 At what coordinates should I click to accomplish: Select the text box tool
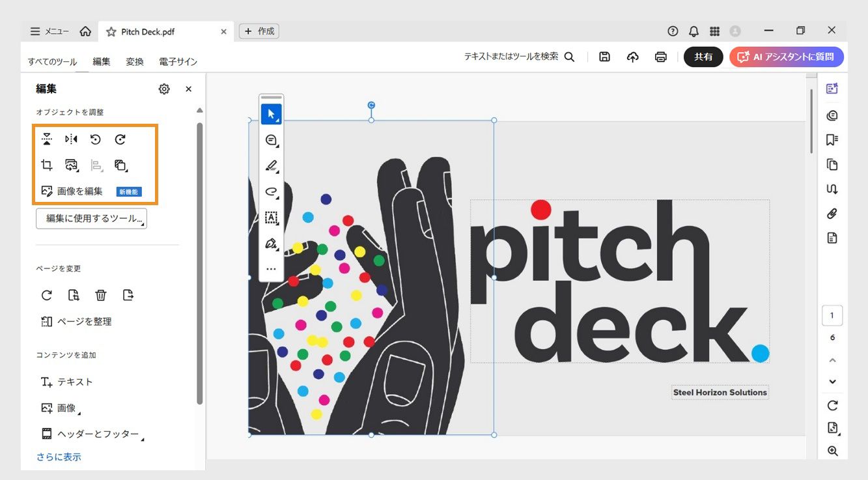click(x=271, y=218)
